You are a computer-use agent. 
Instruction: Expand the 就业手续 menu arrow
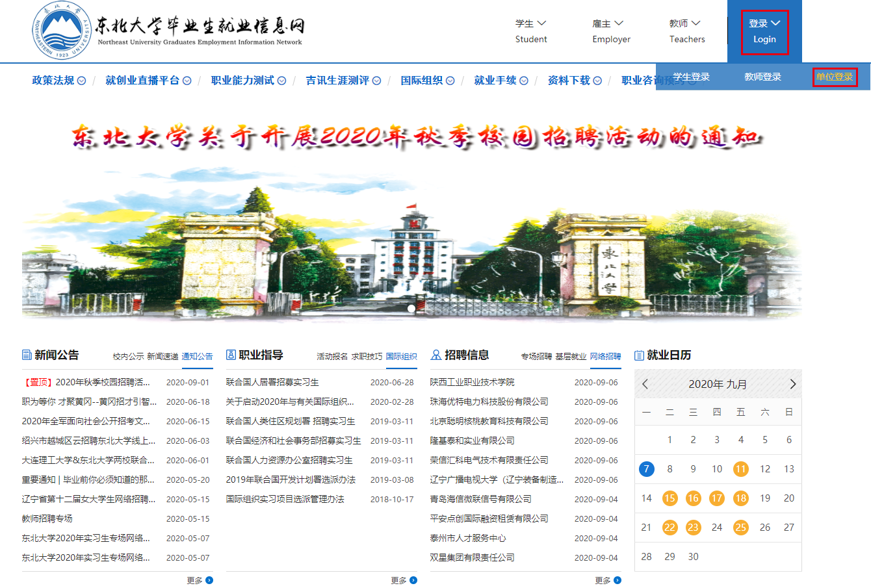coord(524,81)
